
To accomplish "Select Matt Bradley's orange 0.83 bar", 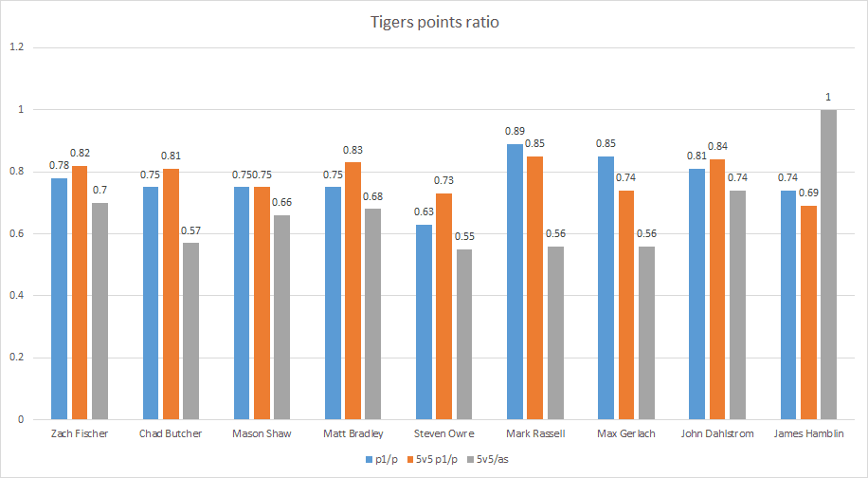I will pos(353,290).
